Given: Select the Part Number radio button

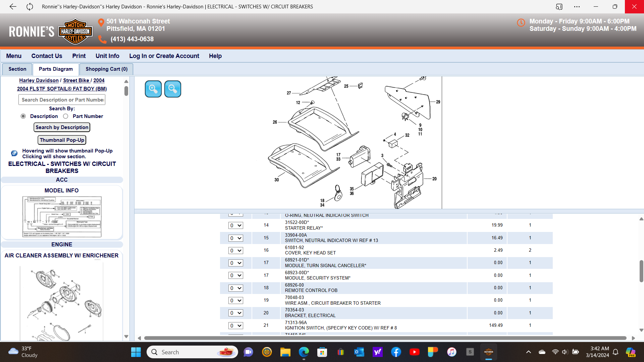Looking at the screenshot, I should click(x=66, y=116).
